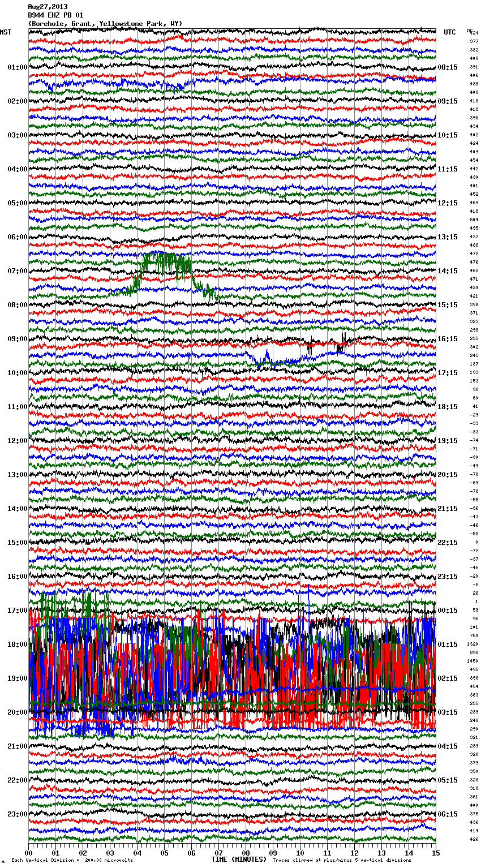Click the 'MST' timezone label
The height and width of the screenshot is (868, 481).
(x=6, y=32)
